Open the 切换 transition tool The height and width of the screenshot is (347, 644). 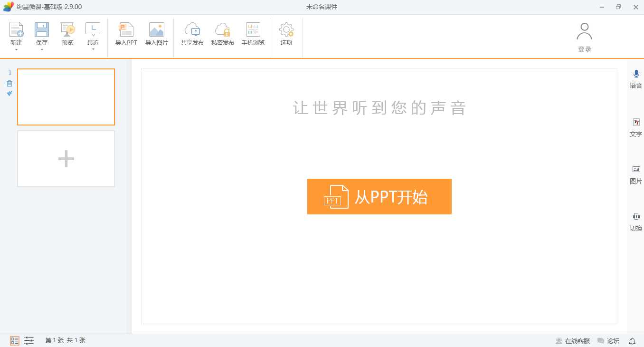[x=636, y=222]
